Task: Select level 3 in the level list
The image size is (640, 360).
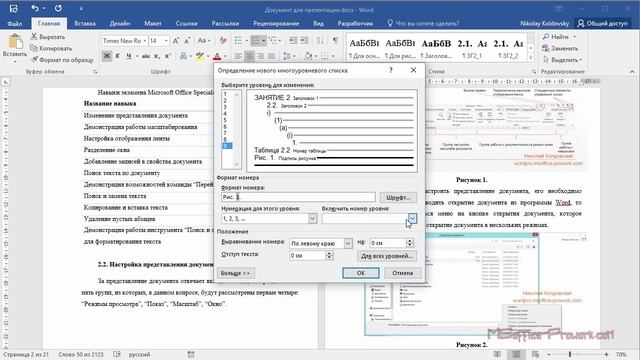Action: click(225, 107)
